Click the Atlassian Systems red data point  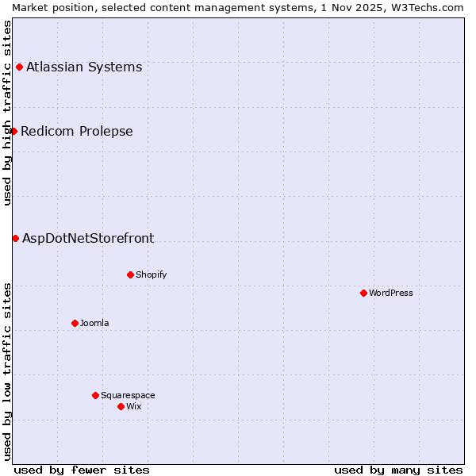click(19, 67)
